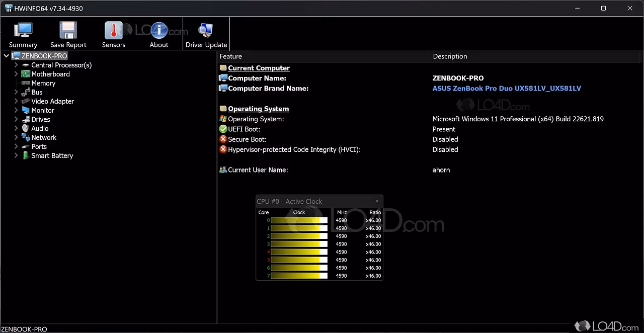This screenshot has height=333, width=644.
Task: Click the Smart Battery icon
Action: pyautogui.click(x=26, y=155)
